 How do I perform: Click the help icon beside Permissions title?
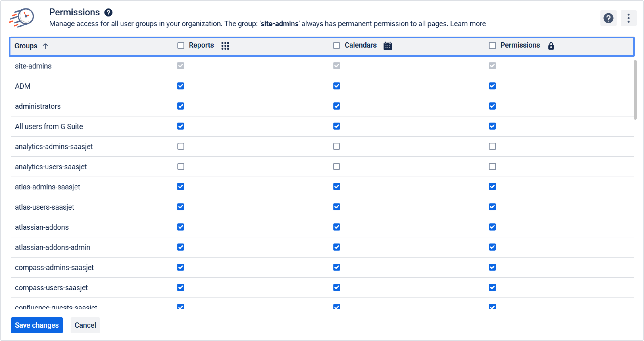(108, 12)
